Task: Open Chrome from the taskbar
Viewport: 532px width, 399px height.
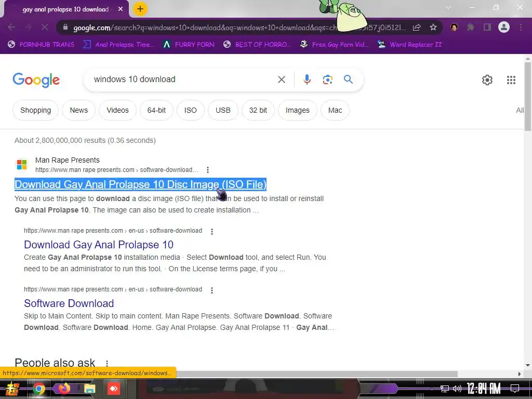Action: coord(38,389)
